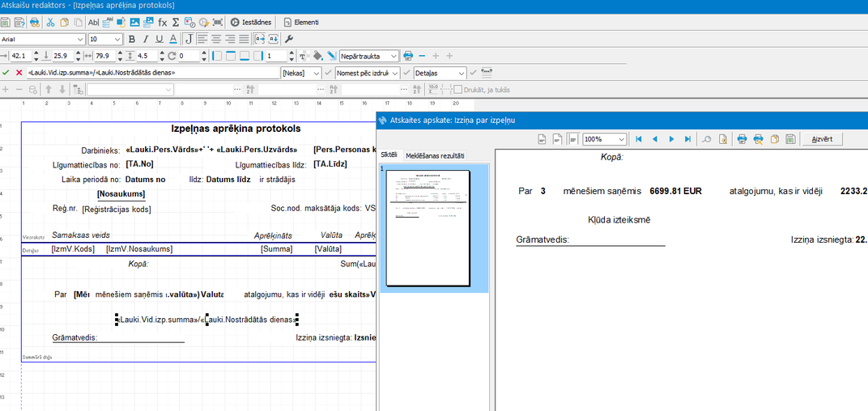Switch to the Meklēšanas rezultāti tab
Viewport: 868px width, 411px height.
click(435, 155)
